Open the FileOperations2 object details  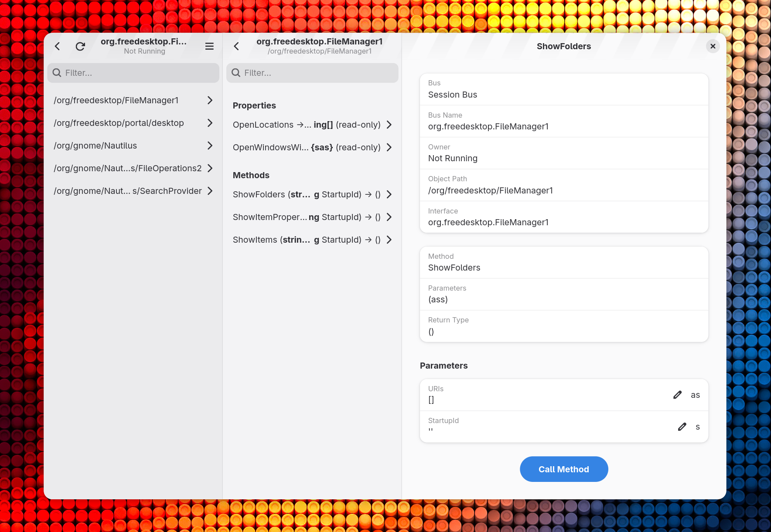click(128, 168)
